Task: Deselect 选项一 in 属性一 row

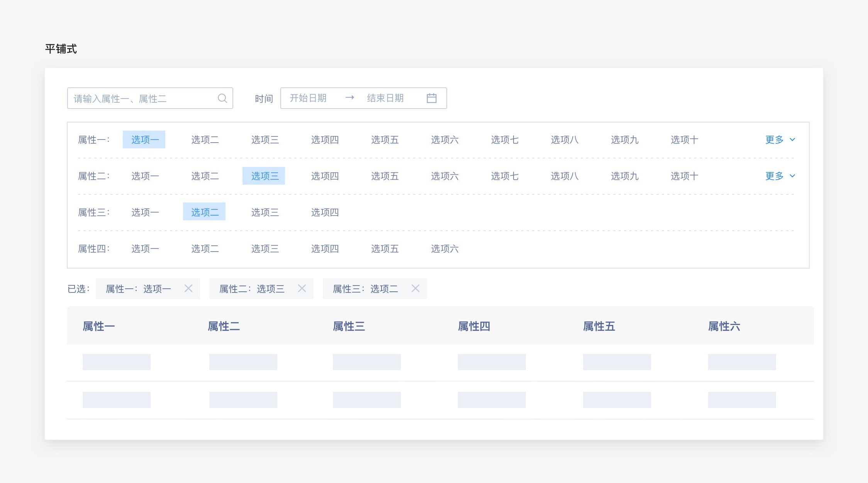Action: click(x=144, y=139)
